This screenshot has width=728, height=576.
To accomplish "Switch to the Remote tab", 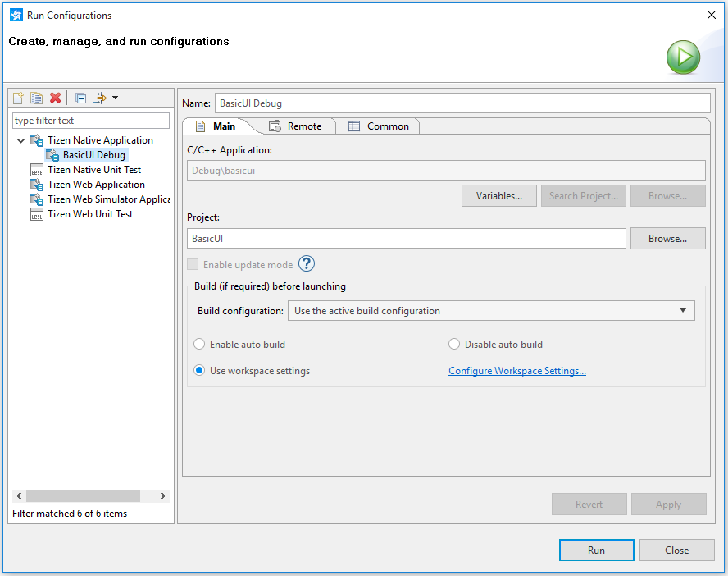I will coord(296,126).
